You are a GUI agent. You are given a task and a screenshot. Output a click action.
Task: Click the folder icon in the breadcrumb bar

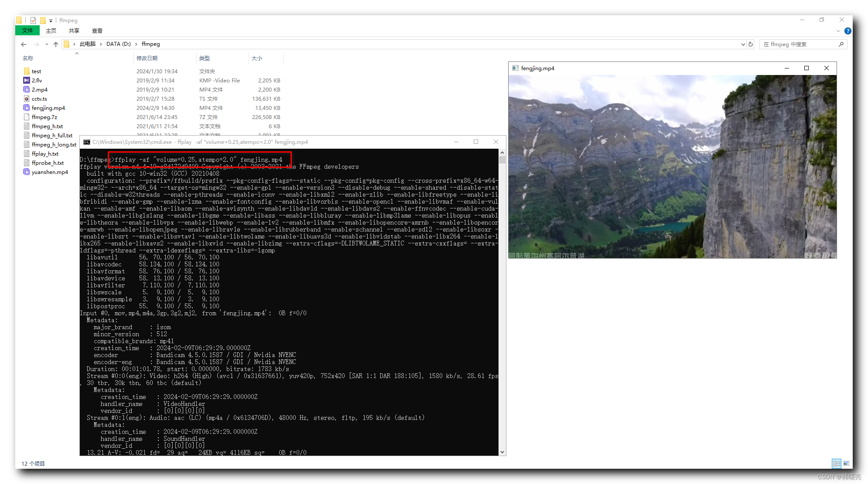point(67,44)
